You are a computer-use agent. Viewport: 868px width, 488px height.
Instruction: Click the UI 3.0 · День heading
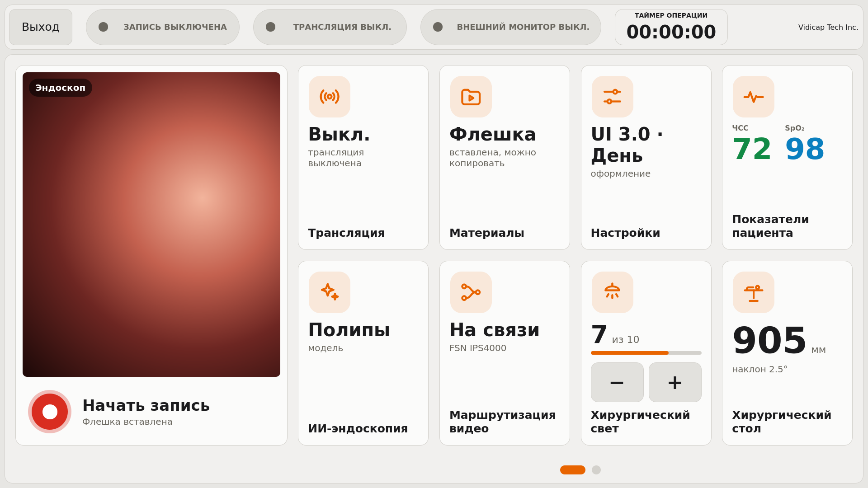[x=627, y=145]
